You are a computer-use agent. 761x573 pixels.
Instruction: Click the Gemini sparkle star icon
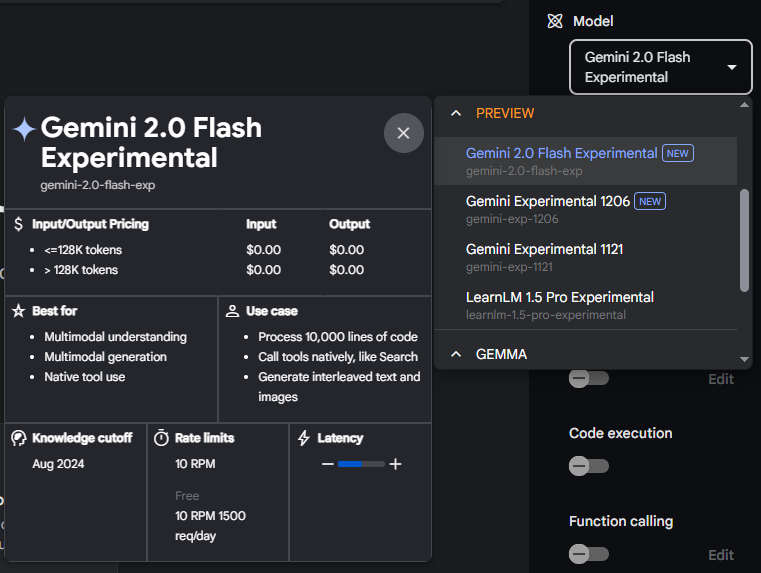(x=24, y=129)
